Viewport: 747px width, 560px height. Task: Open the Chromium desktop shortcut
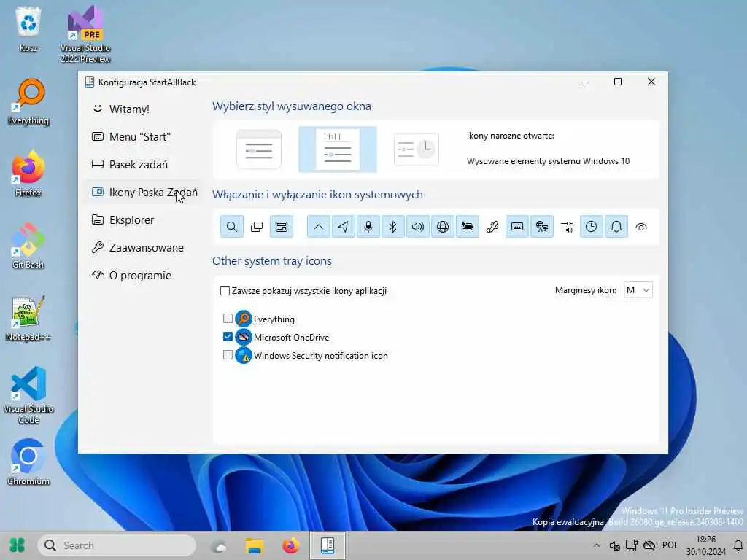[28, 462]
